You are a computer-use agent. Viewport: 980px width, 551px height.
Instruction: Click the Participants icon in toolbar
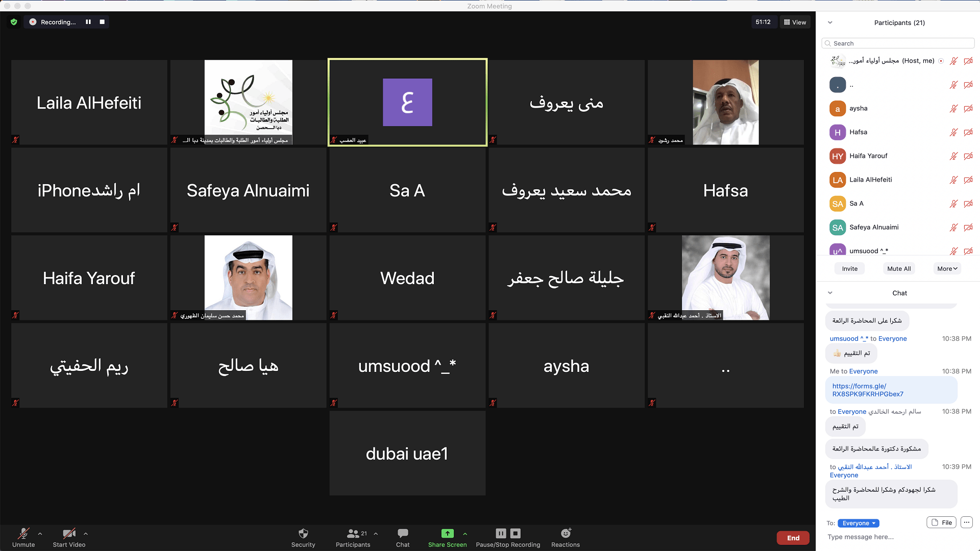(x=353, y=534)
